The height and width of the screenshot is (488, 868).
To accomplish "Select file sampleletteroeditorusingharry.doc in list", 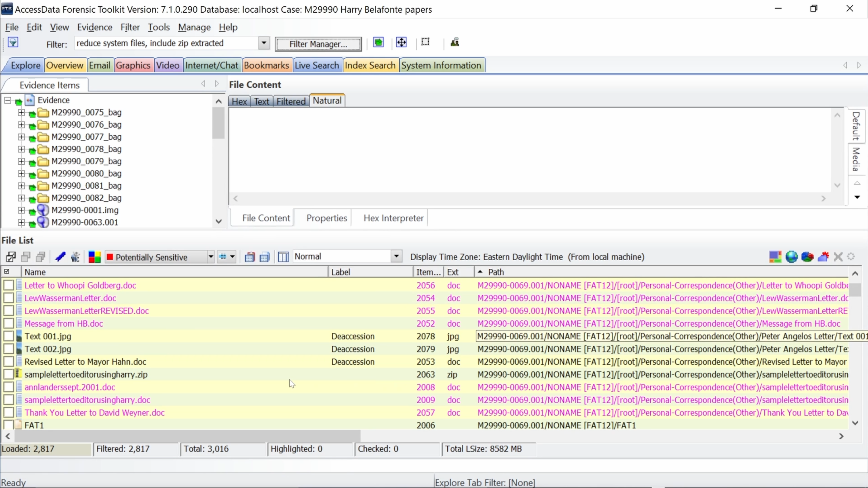I will click(x=87, y=400).
